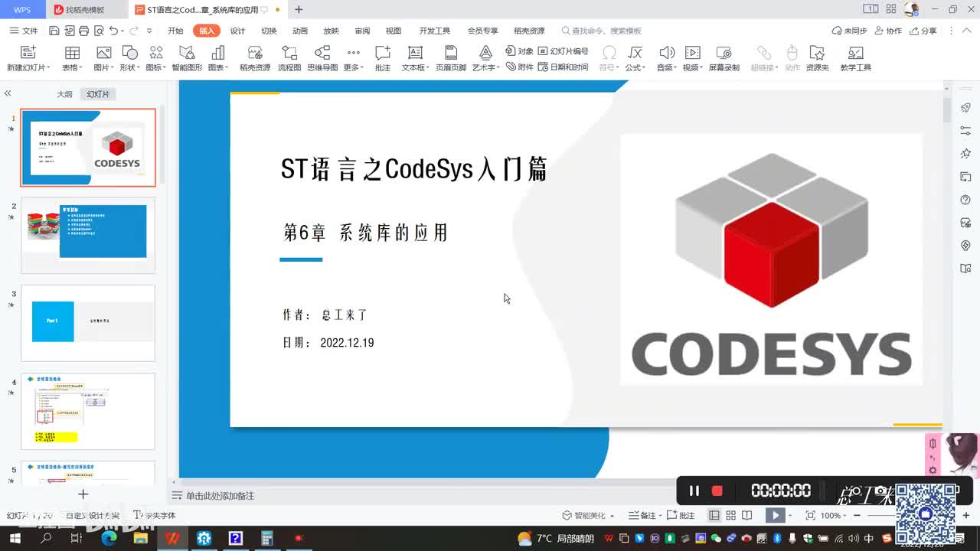Screen dimensions: 980x551
Task: Switch to the 开始 ribbon tab
Action: [x=175, y=31]
